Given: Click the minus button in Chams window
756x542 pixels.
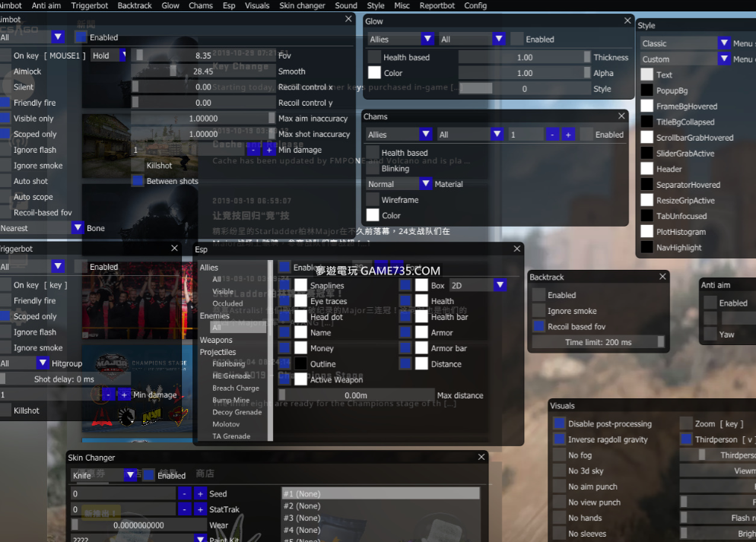Looking at the screenshot, I should tap(553, 135).
